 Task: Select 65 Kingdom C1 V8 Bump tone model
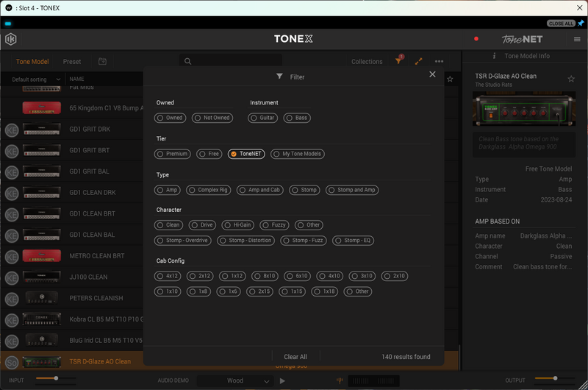[x=106, y=108]
